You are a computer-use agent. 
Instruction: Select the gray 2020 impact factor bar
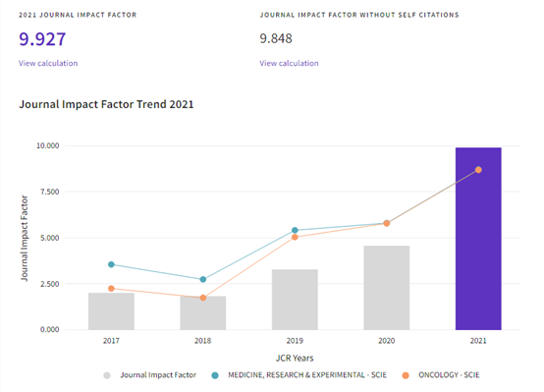[387, 288]
